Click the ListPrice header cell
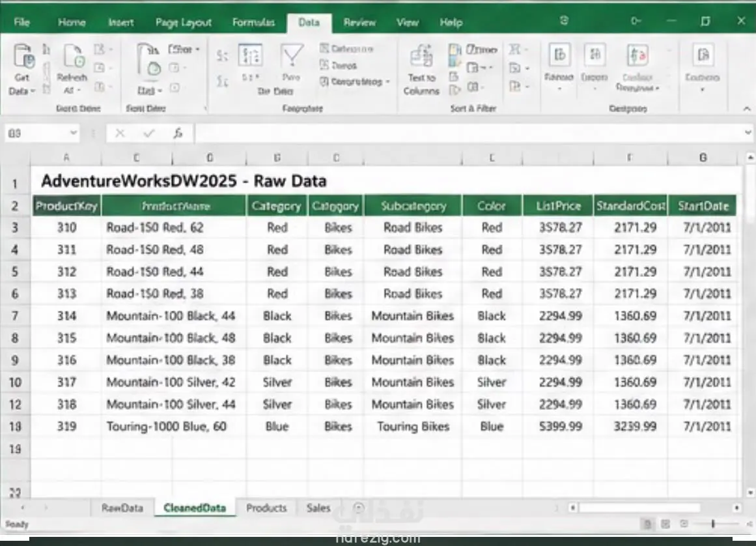 558,206
